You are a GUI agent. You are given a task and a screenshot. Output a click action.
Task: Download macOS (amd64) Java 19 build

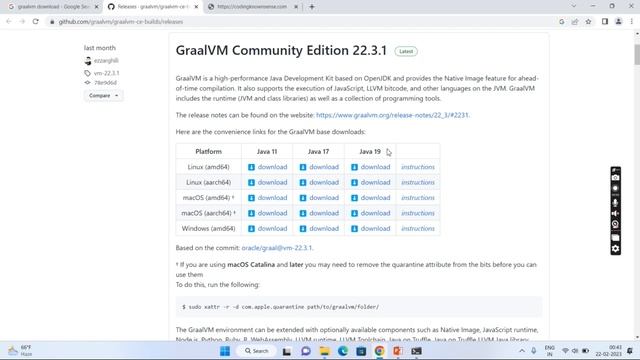[x=371, y=198]
